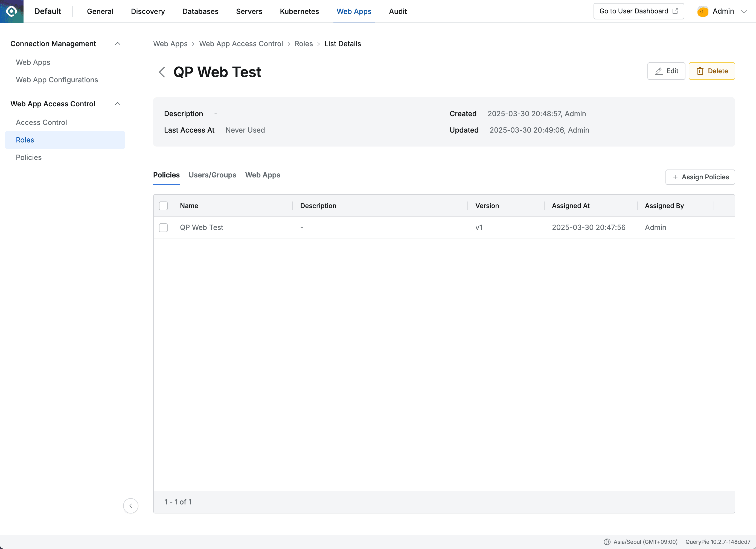Check the QP Web Test row checkbox
Image resolution: width=756 pixels, height=549 pixels.
pos(163,227)
